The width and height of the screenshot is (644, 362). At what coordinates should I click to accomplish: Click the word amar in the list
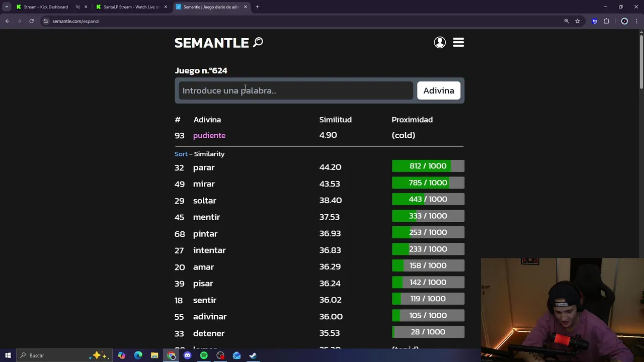(x=203, y=267)
